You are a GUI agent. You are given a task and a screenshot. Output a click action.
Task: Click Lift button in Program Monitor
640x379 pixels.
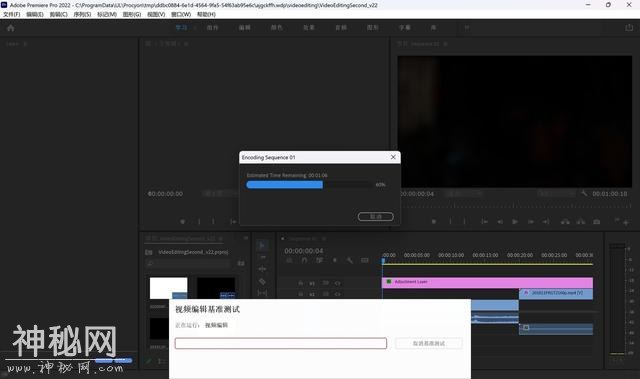click(565, 222)
